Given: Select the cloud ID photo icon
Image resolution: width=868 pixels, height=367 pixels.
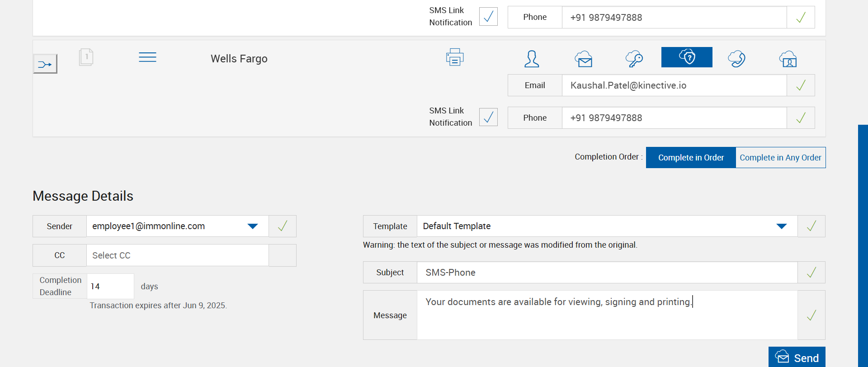Looking at the screenshot, I should [x=788, y=59].
